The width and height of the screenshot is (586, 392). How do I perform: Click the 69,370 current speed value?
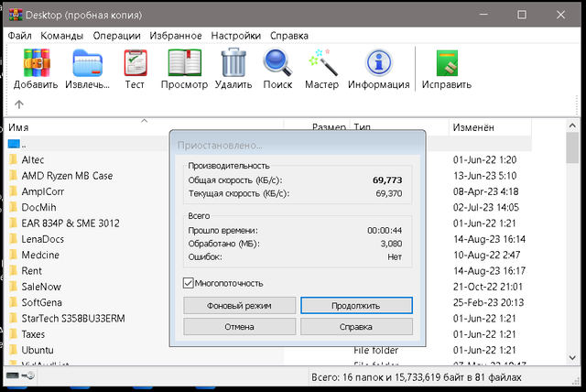388,193
